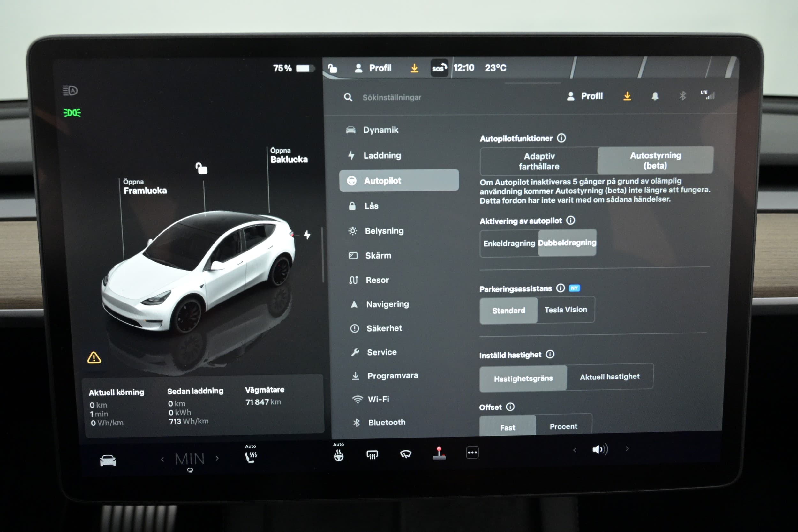Choose Enkeldragning activation
Viewport: 798px width, 532px height.
click(x=509, y=243)
